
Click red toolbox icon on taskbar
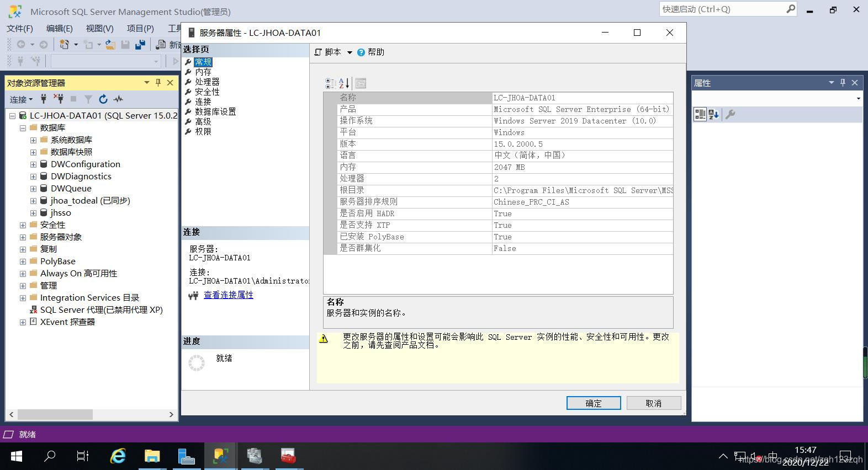click(288, 456)
